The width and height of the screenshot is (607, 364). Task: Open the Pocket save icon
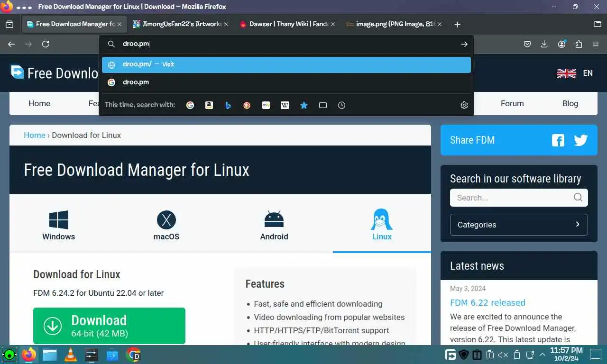[x=527, y=44]
